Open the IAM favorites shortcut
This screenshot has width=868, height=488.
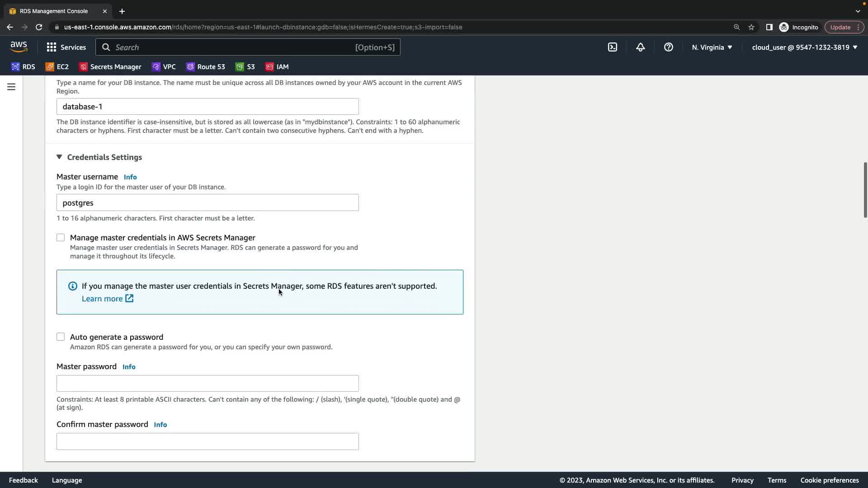tap(277, 67)
